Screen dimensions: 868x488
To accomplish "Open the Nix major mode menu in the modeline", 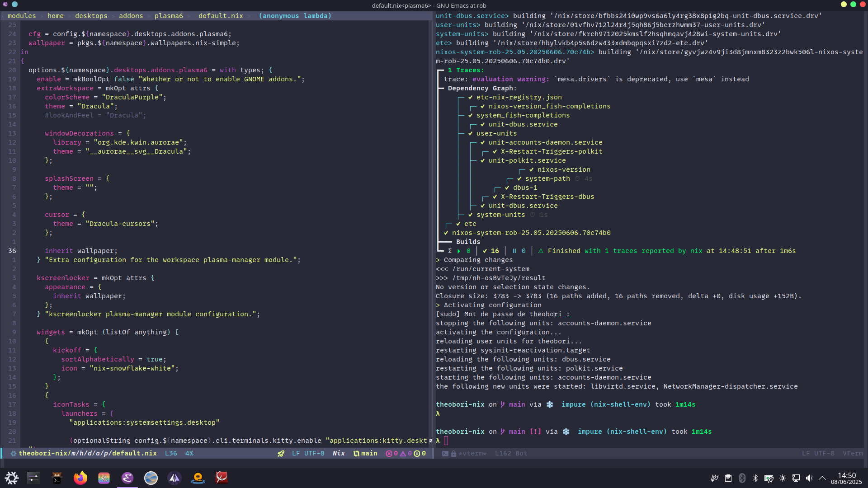I will coord(339,453).
